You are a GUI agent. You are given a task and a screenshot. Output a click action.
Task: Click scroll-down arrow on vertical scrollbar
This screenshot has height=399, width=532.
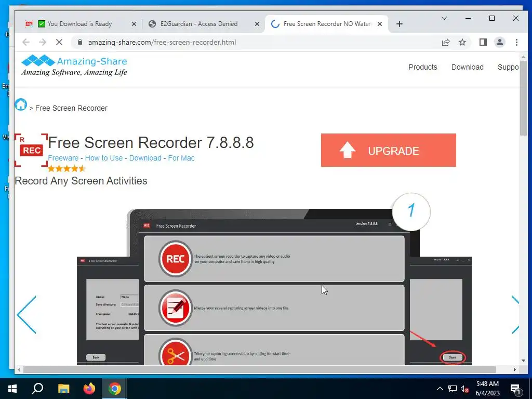tap(523, 361)
